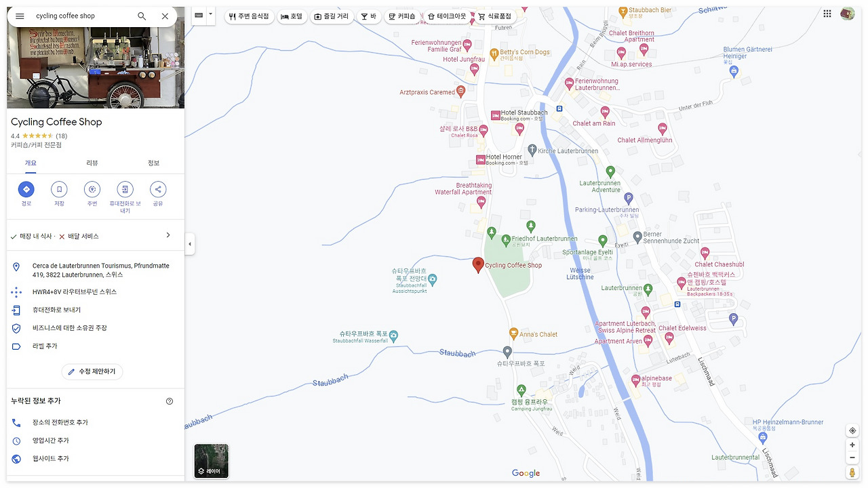Copy the plus code HWR4+8V
The image size is (868, 488).
point(96,292)
